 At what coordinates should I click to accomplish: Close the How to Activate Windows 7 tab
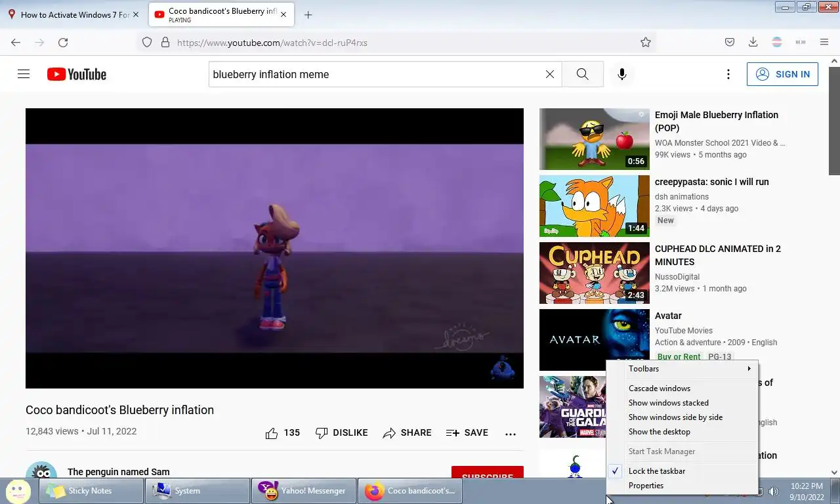(136, 14)
